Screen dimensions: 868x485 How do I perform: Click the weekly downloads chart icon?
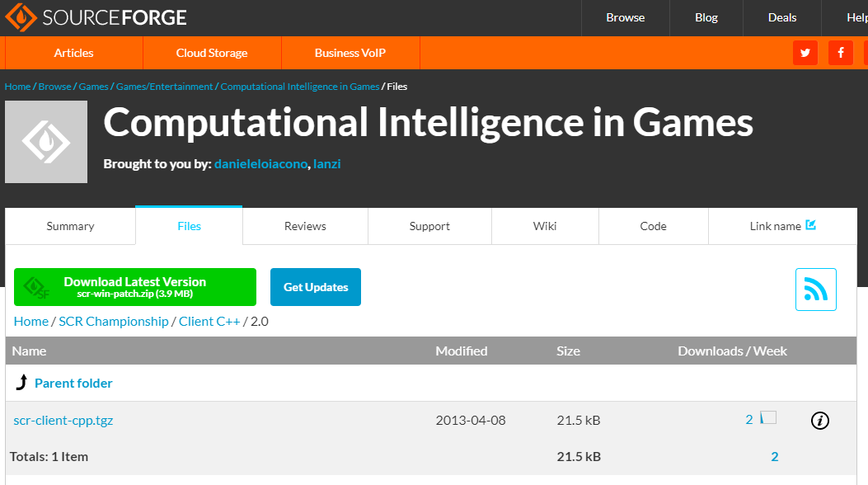(768, 418)
